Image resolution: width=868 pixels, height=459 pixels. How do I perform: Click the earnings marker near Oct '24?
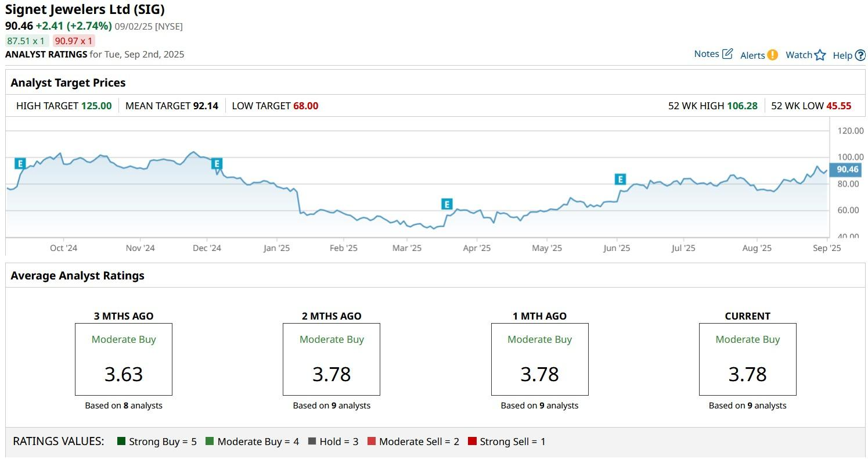[20, 163]
